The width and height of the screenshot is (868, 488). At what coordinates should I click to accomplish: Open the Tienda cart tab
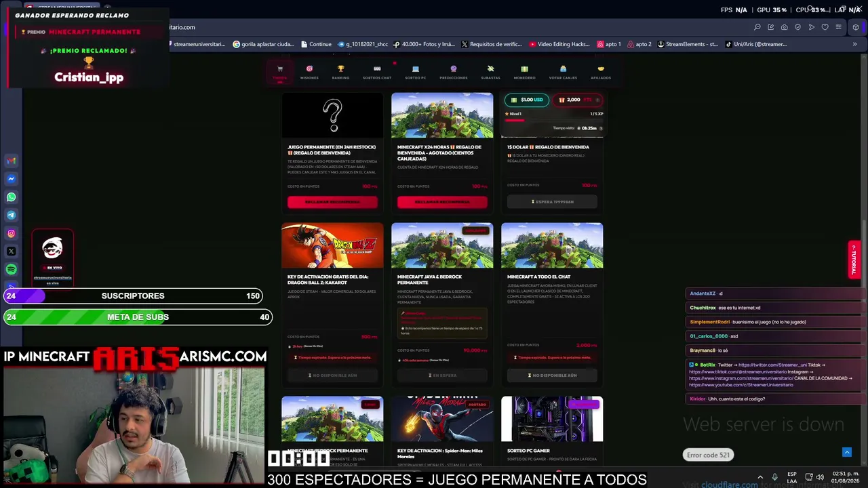click(x=279, y=72)
